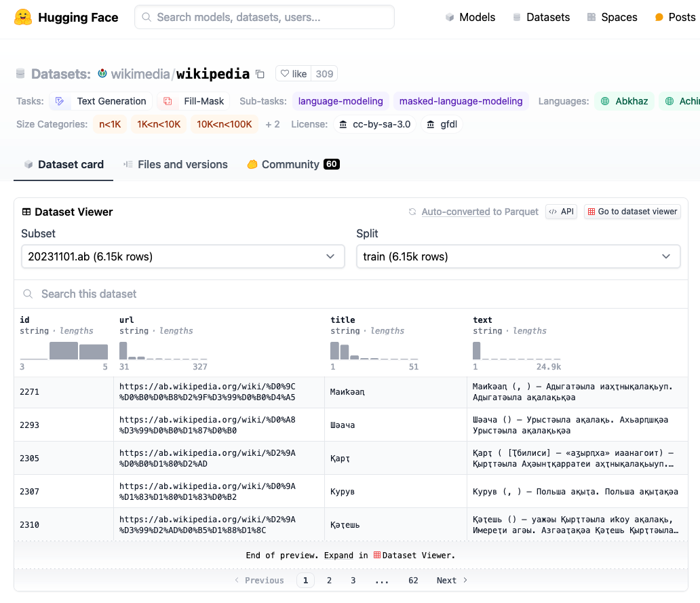Image resolution: width=700 pixels, height=603 pixels.
Task: Select the masked-language-modeling sub-task tag
Action: (x=461, y=101)
